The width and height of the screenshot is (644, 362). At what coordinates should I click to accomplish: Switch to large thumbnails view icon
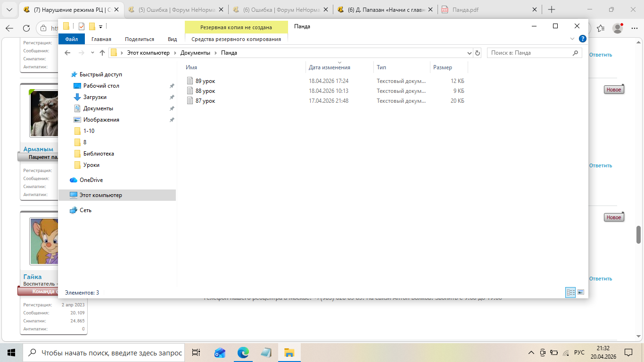point(581,293)
